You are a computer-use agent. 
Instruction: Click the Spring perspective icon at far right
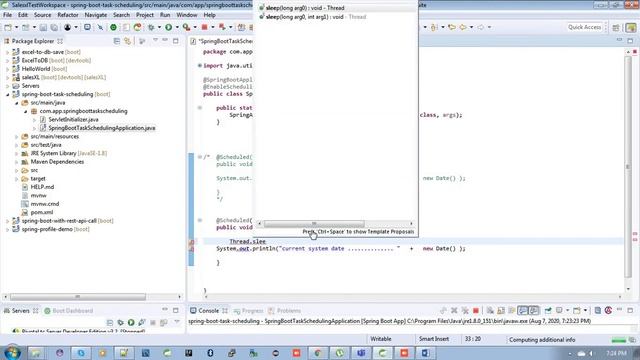[631, 27]
